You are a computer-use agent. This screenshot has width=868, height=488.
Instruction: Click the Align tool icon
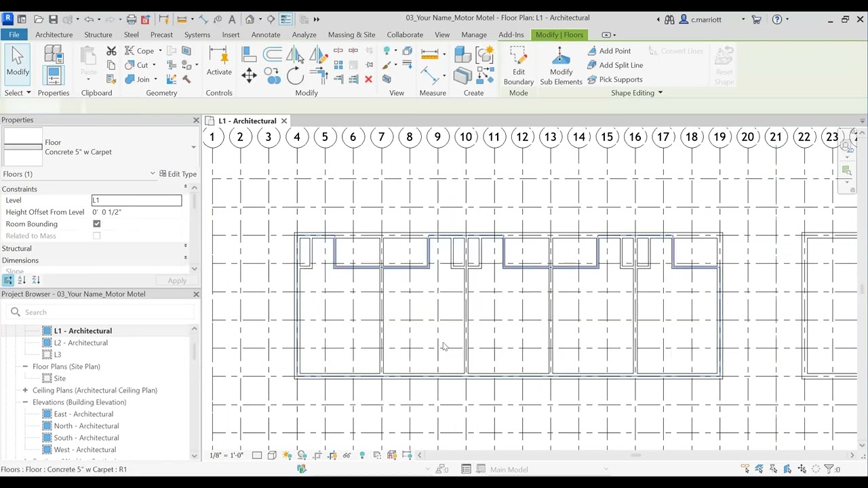tap(248, 55)
